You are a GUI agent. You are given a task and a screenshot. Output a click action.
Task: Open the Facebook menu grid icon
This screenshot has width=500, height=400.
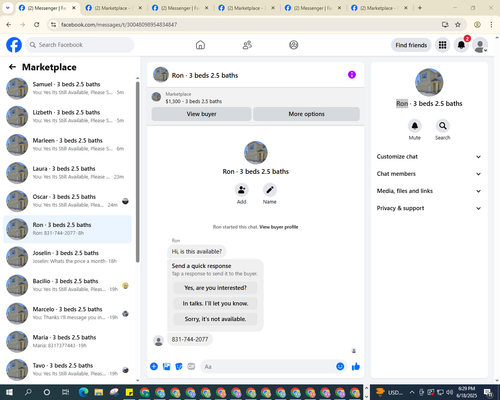tap(442, 45)
